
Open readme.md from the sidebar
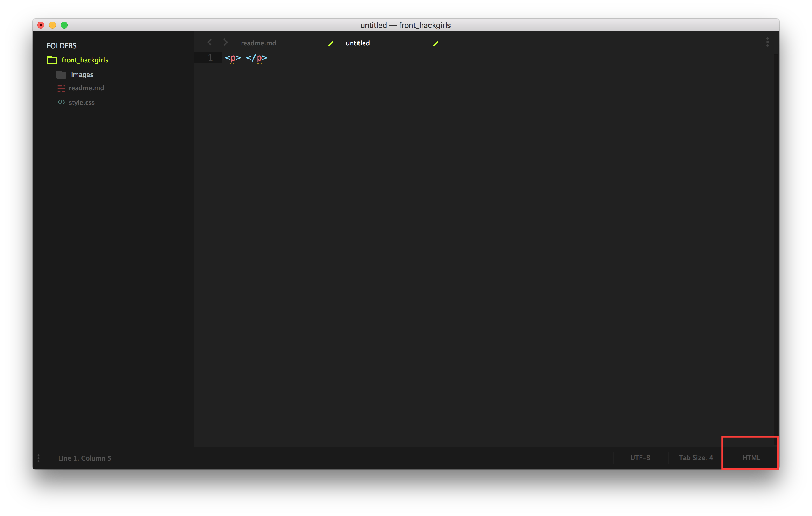pyautogui.click(x=86, y=88)
